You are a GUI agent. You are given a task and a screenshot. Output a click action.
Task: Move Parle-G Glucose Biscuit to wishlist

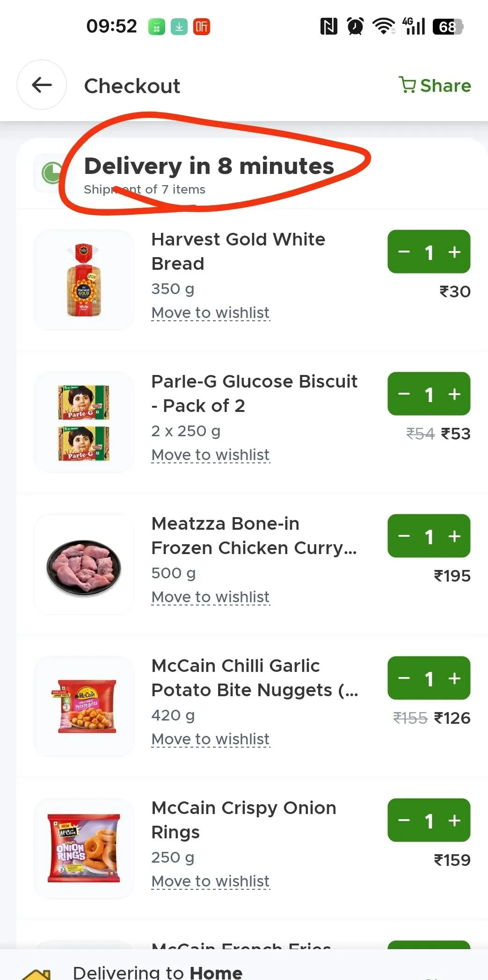click(x=211, y=455)
